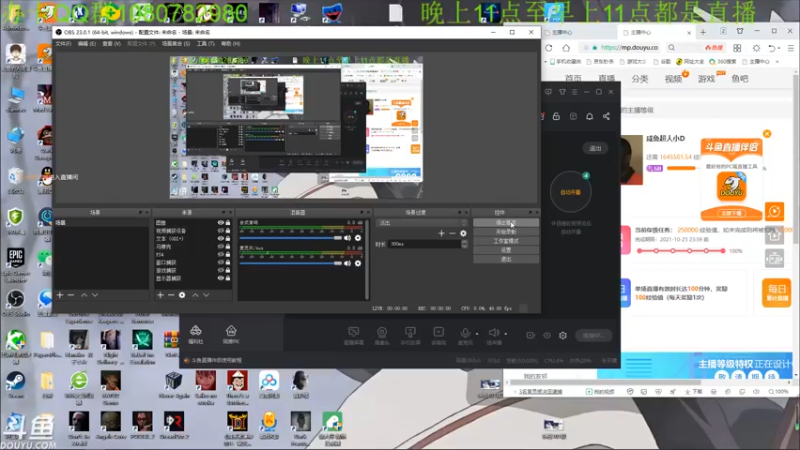Click browser home icon
This screenshot has height=450, width=800.
pyautogui.click(x=566, y=47)
